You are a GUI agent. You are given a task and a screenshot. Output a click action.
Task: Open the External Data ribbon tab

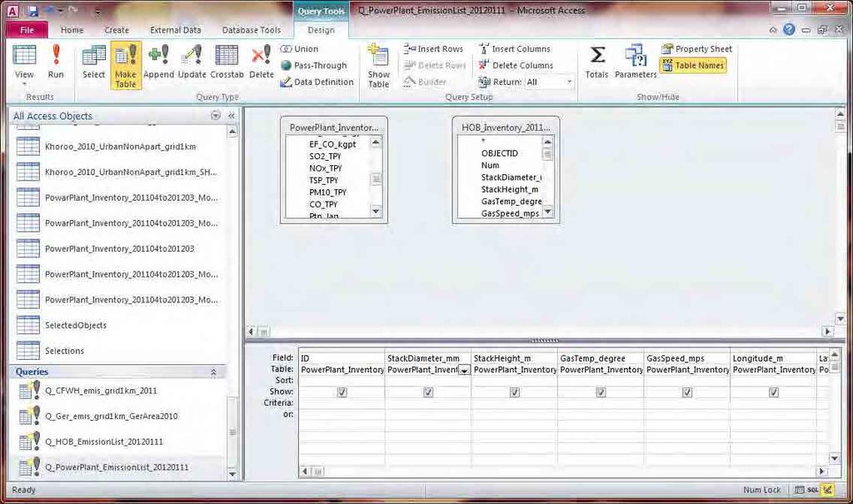(175, 30)
